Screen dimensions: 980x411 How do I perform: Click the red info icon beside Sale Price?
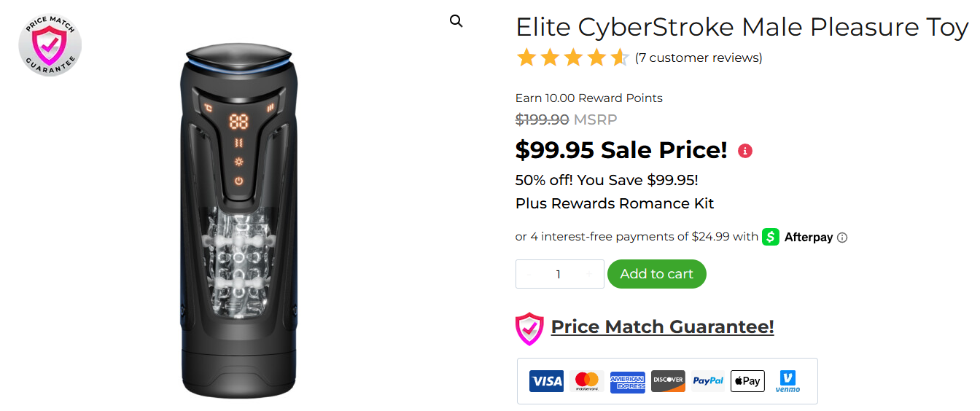[x=744, y=151]
